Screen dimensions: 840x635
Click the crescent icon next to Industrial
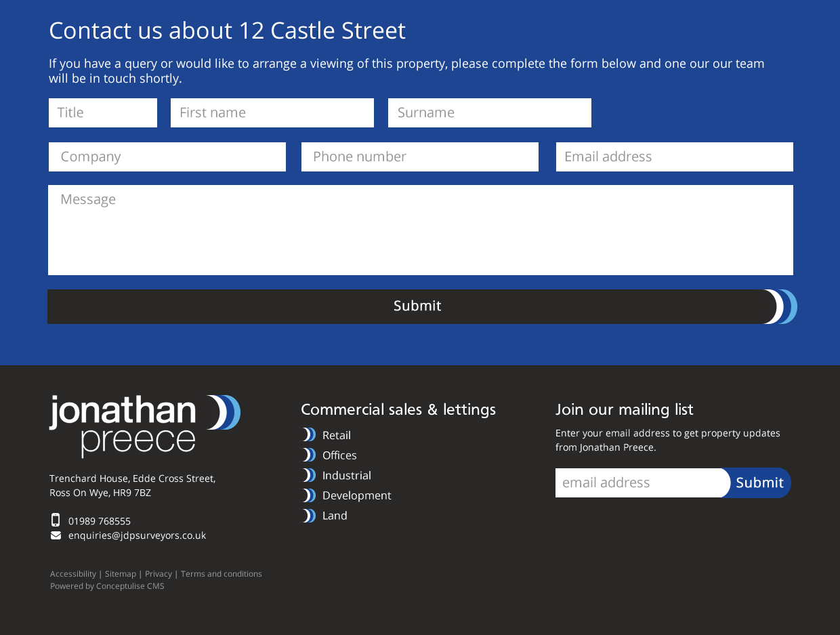(x=309, y=476)
